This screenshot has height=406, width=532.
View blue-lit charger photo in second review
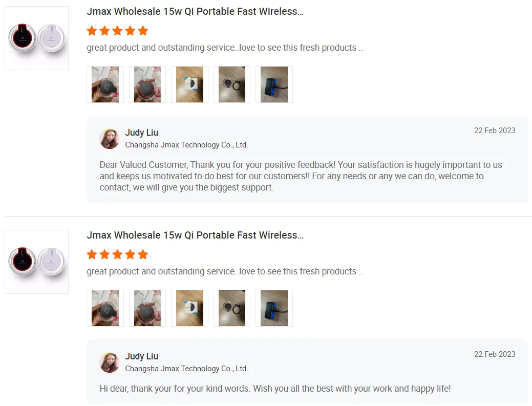click(x=274, y=308)
